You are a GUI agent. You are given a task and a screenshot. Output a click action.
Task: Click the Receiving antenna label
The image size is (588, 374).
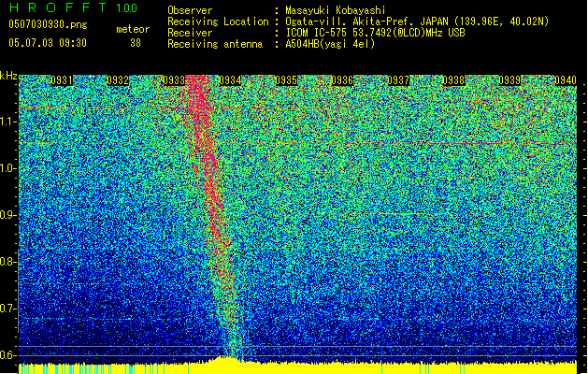point(215,44)
